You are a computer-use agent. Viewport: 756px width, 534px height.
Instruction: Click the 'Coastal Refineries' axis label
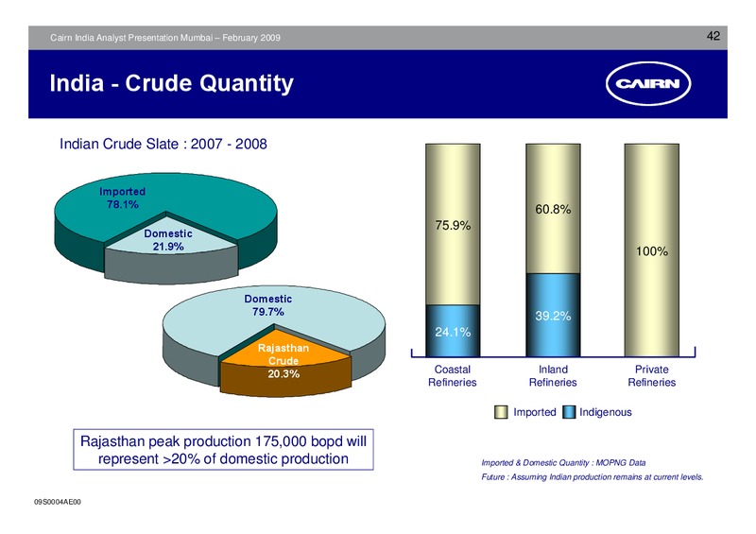tap(453, 376)
